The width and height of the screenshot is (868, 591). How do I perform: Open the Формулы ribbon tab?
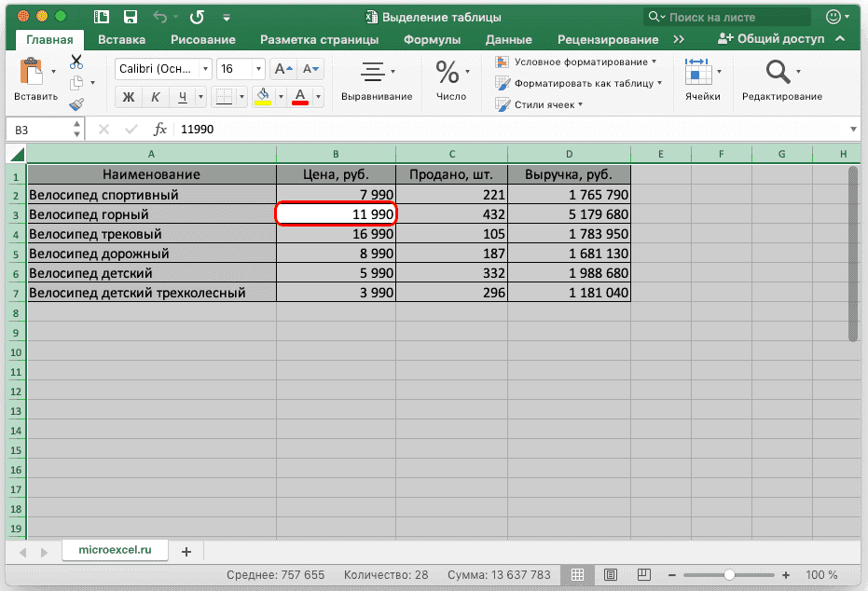tap(432, 40)
